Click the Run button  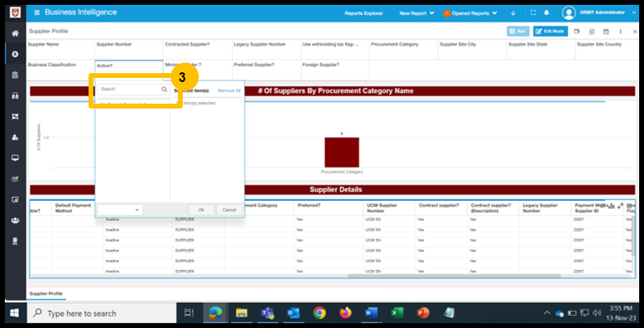point(518,31)
